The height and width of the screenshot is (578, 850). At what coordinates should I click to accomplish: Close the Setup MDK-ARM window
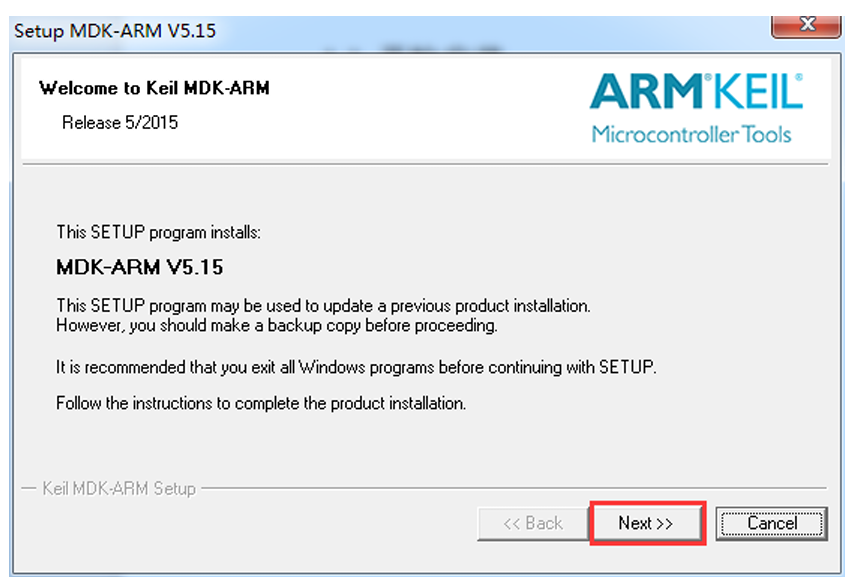click(x=806, y=25)
